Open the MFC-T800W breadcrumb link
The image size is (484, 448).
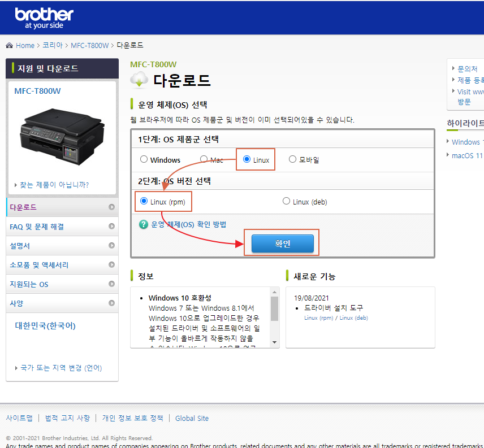click(x=90, y=46)
